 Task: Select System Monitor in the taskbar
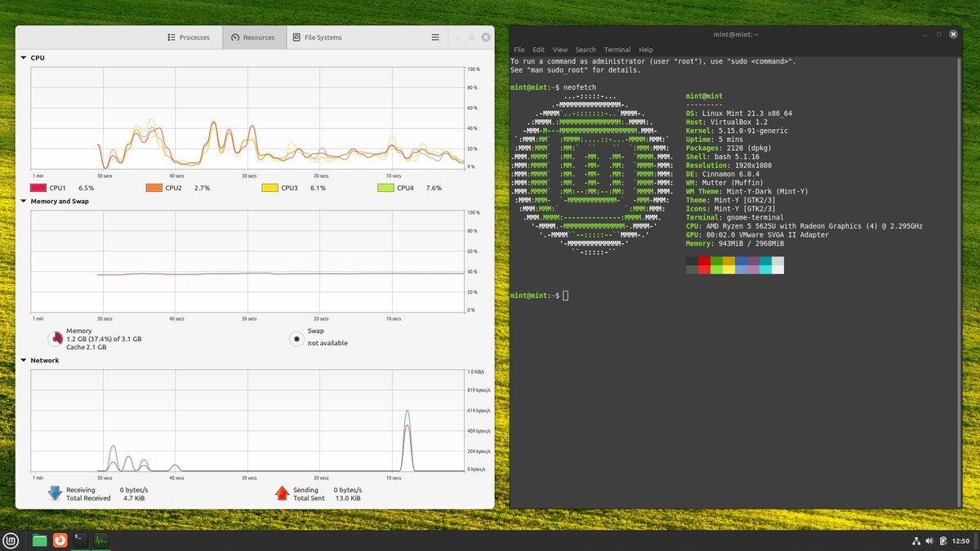click(x=100, y=540)
